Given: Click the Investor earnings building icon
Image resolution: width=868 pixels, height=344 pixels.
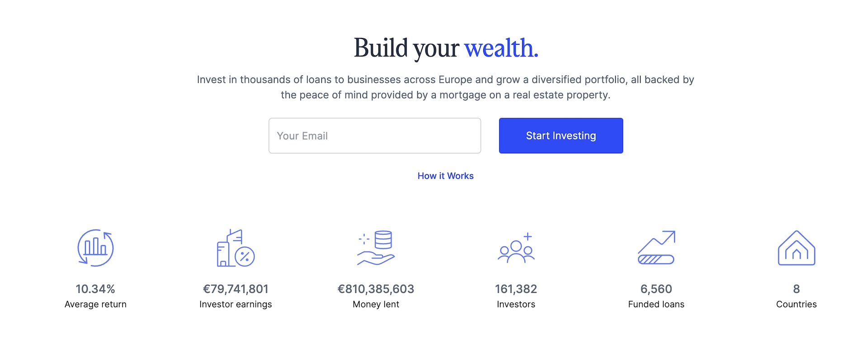Looking at the screenshot, I should coord(236,248).
